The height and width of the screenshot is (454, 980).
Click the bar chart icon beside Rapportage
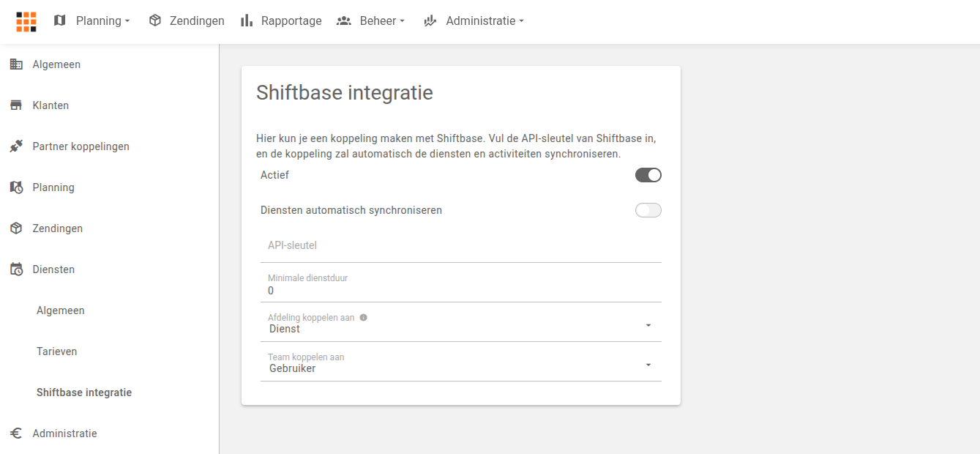(247, 21)
